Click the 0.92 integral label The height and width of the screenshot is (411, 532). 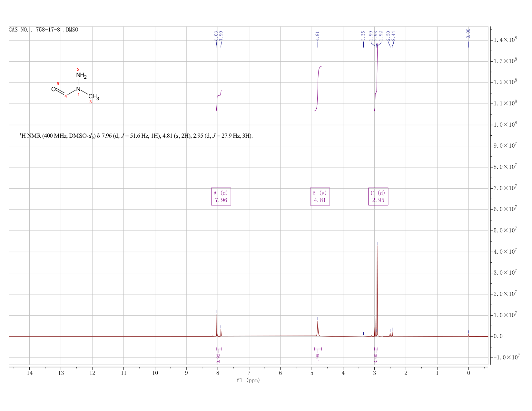coord(219,358)
